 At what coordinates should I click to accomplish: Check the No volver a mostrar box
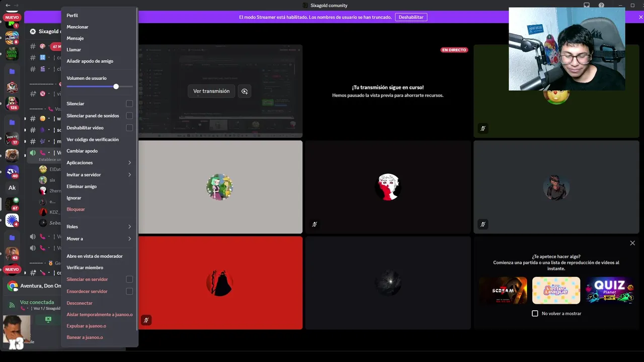pos(535,313)
